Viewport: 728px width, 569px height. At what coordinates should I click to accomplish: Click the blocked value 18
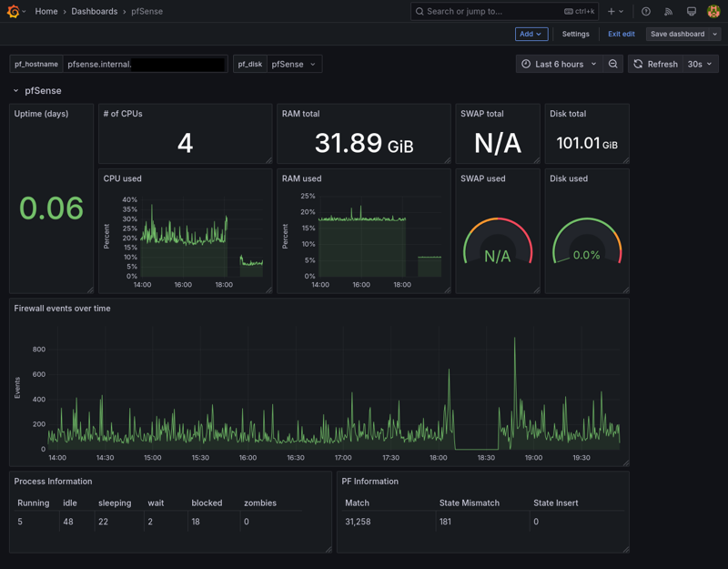tap(196, 522)
